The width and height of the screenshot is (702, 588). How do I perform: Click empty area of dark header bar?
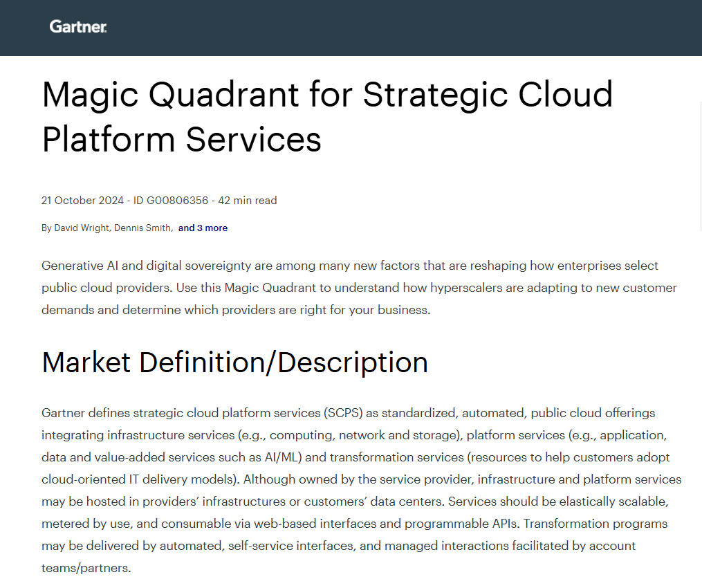point(415,28)
